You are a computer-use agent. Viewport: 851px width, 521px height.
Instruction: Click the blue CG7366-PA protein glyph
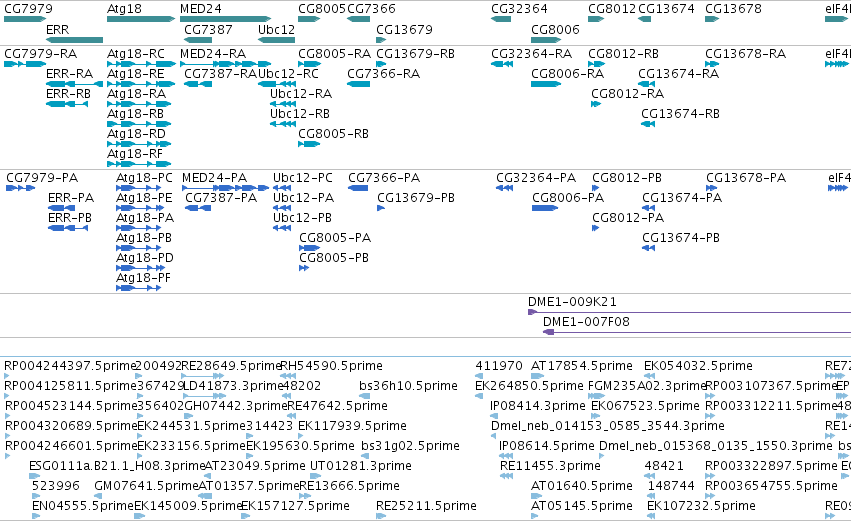coord(358,188)
